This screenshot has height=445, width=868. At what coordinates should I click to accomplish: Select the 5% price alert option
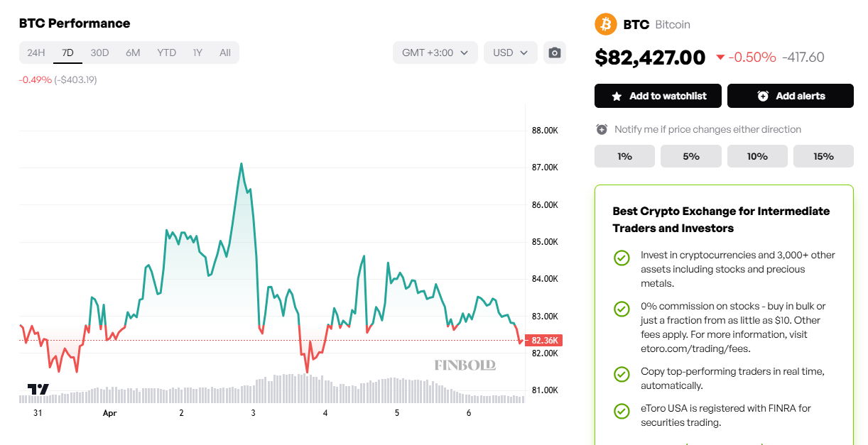(691, 156)
